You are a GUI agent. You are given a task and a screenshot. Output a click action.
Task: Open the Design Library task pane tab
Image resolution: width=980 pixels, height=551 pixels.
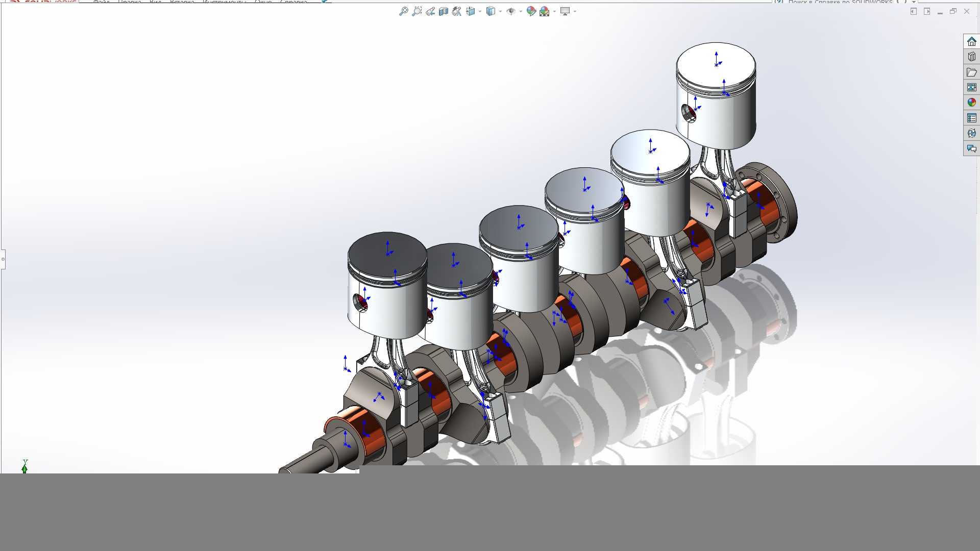pyautogui.click(x=971, y=57)
